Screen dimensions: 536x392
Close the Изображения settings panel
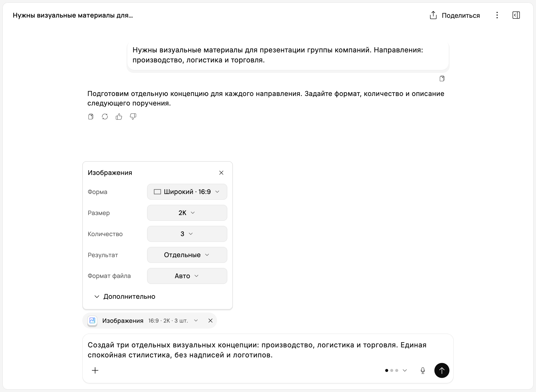[x=221, y=173]
